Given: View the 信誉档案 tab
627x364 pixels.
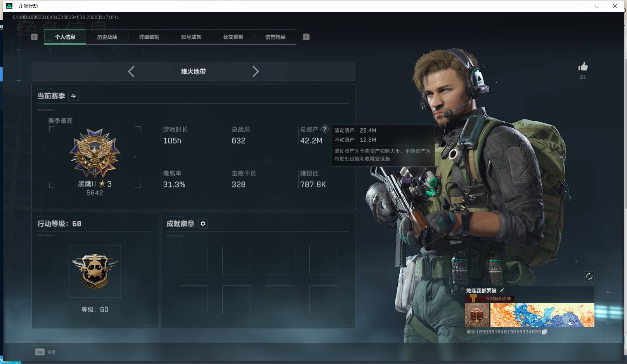Looking at the screenshot, I should click(x=275, y=37).
